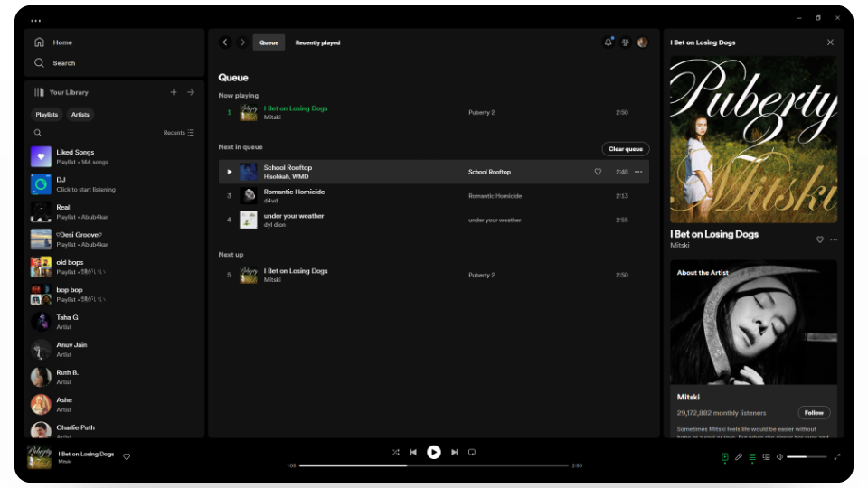
Task: Open artist Ruth B.
Action: click(x=115, y=377)
